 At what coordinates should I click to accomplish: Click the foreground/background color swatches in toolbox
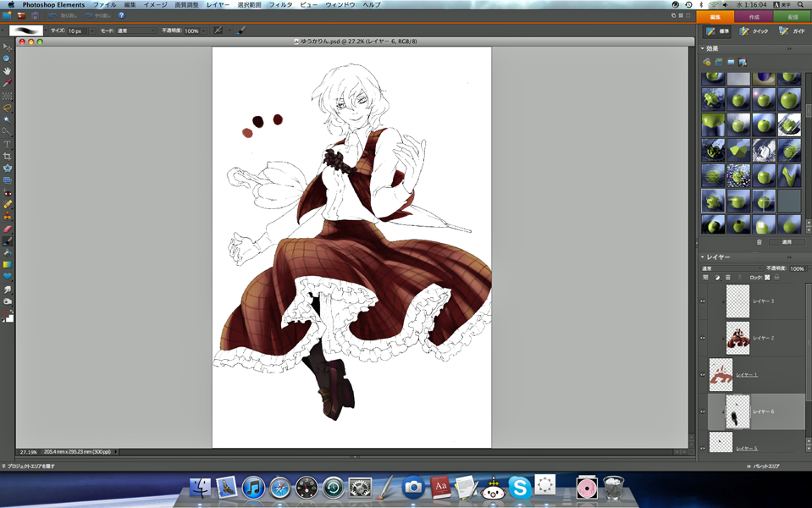pyautogui.click(x=8, y=316)
